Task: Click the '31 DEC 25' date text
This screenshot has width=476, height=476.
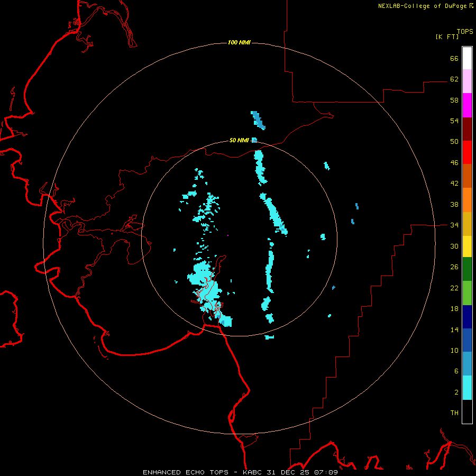Action: [288, 472]
